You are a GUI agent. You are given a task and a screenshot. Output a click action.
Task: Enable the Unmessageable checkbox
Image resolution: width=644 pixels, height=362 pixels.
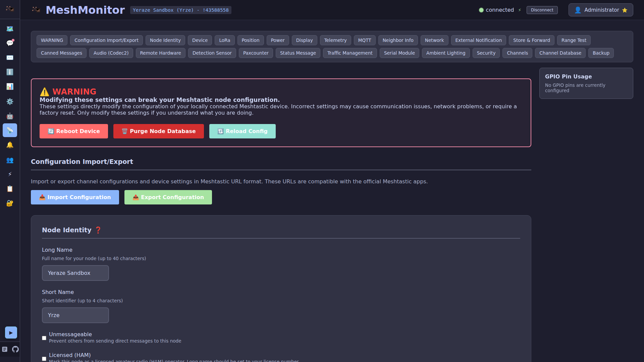pyautogui.click(x=44, y=338)
